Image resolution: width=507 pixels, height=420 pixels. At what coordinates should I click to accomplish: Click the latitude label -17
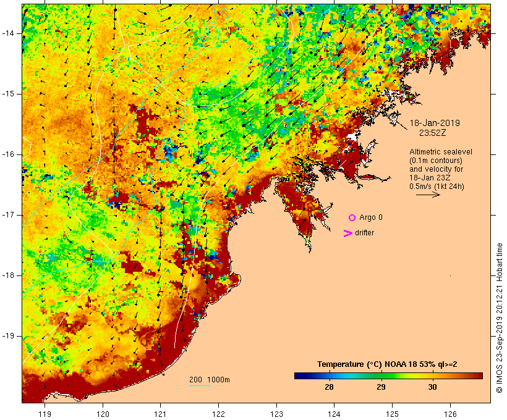pyautogui.click(x=8, y=215)
